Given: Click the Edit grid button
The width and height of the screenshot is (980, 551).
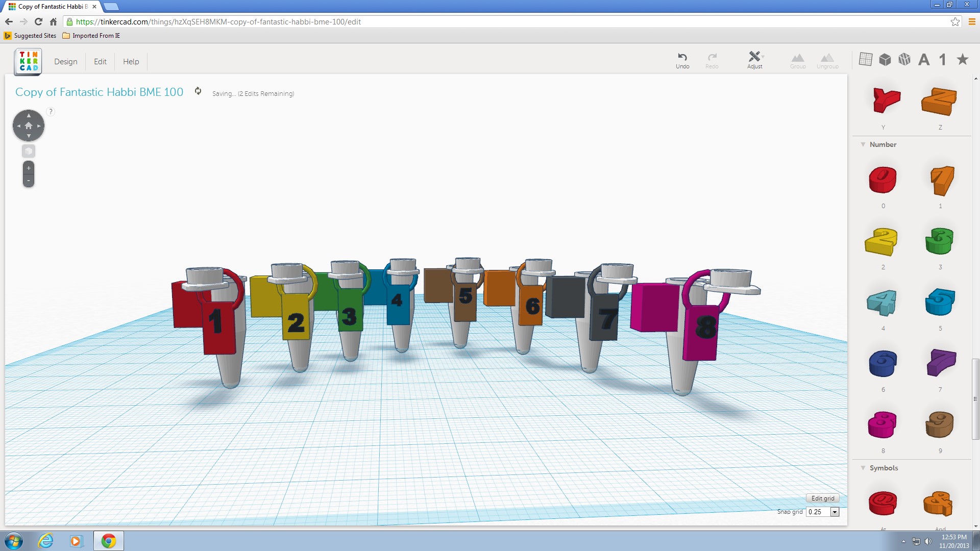Looking at the screenshot, I should (822, 498).
